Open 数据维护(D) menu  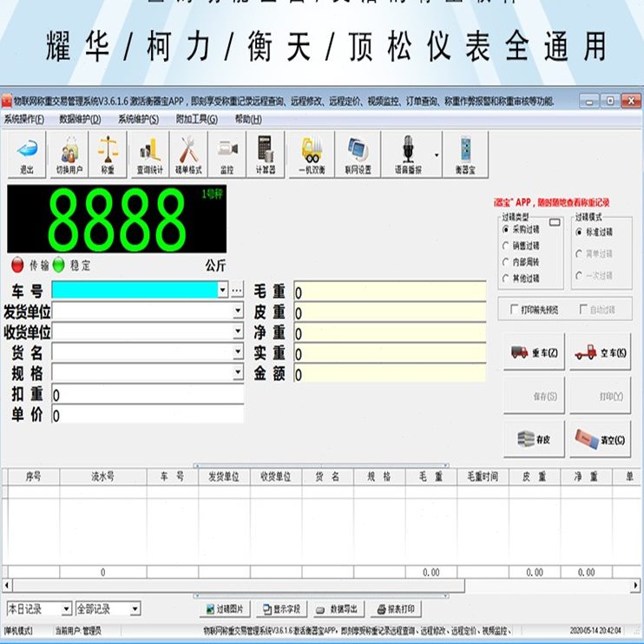[x=80, y=119]
